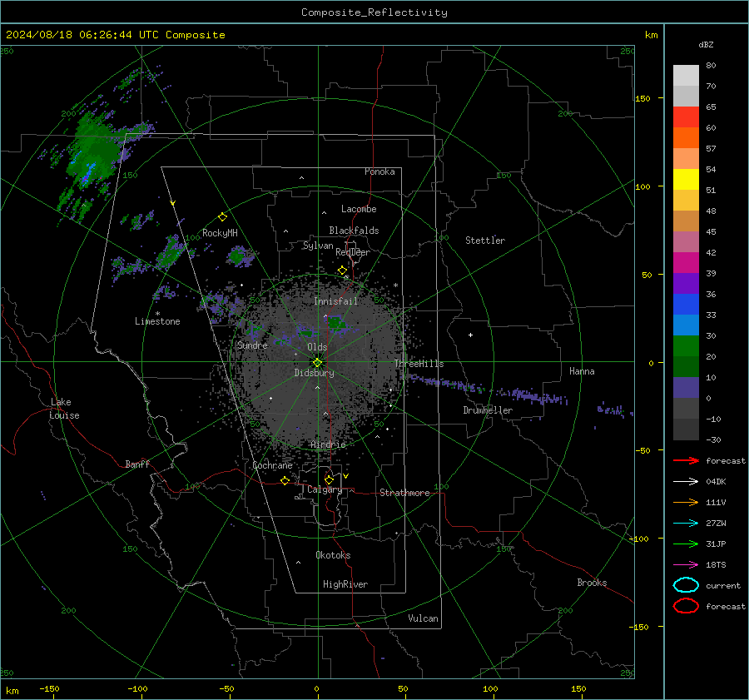Click the dBZ legend heading
Screen dimensions: 749x700
click(706, 45)
